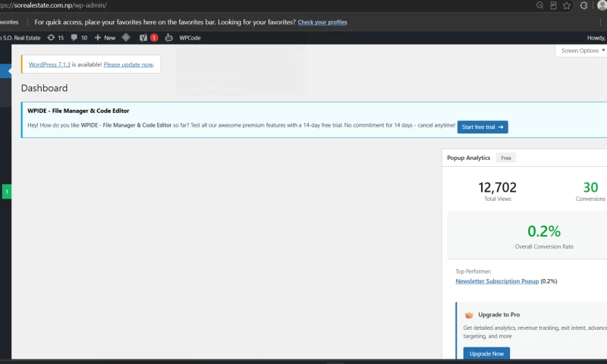Click the Please update now link
This screenshot has width=607, height=364.
(128, 64)
